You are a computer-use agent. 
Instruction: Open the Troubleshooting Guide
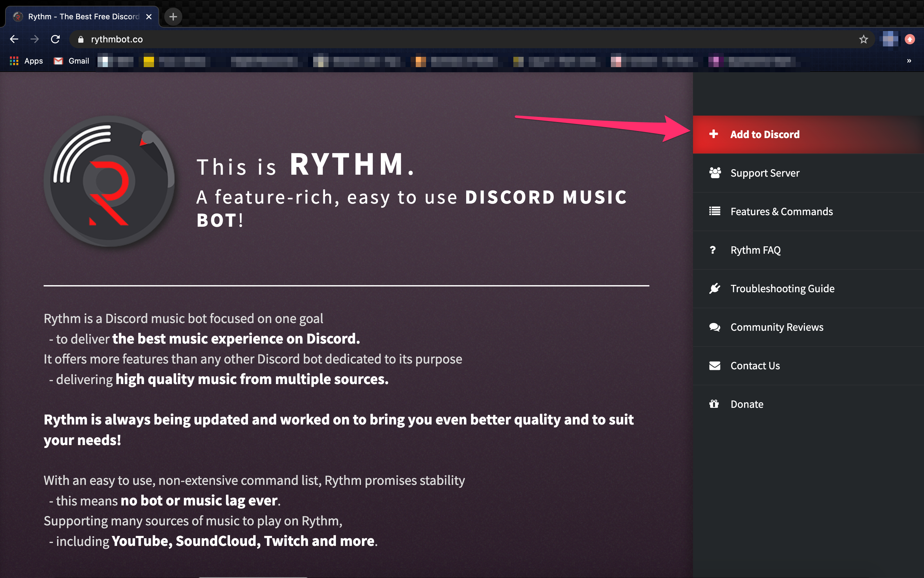(x=808, y=289)
